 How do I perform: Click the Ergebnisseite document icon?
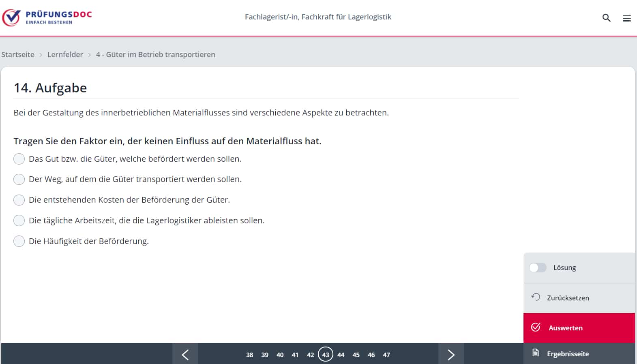[536, 353]
